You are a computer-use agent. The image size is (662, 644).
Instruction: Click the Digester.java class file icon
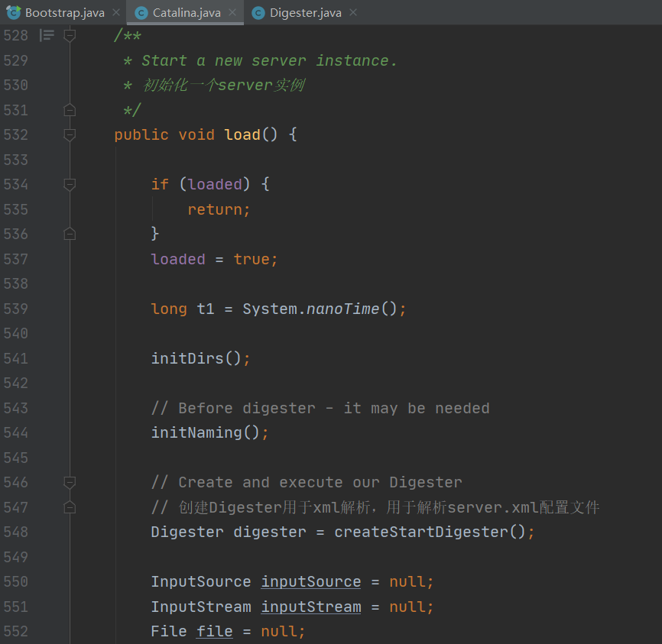click(258, 13)
